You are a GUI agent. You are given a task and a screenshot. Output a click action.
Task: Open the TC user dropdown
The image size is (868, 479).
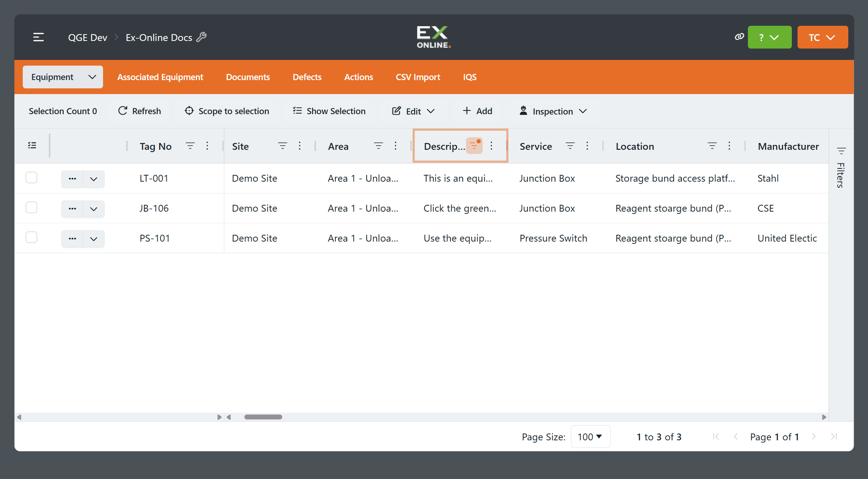pos(823,37)
